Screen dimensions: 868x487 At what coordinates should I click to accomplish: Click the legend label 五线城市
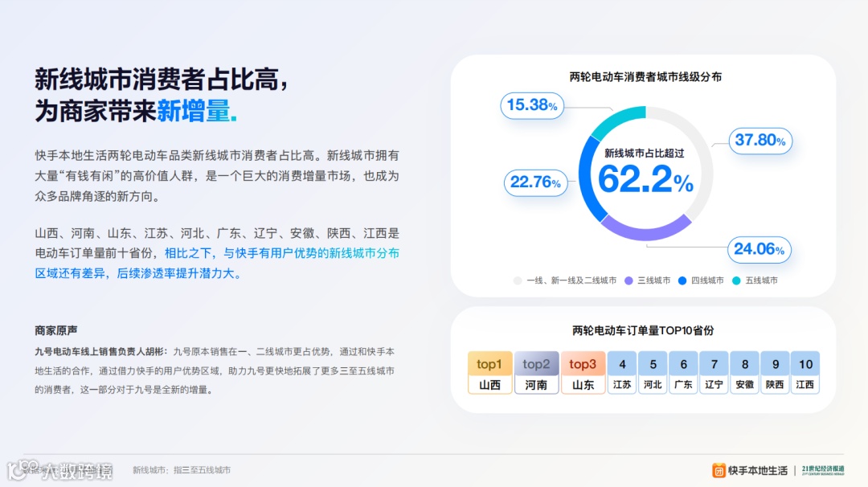pyautogui.click(x=761, y=280)
